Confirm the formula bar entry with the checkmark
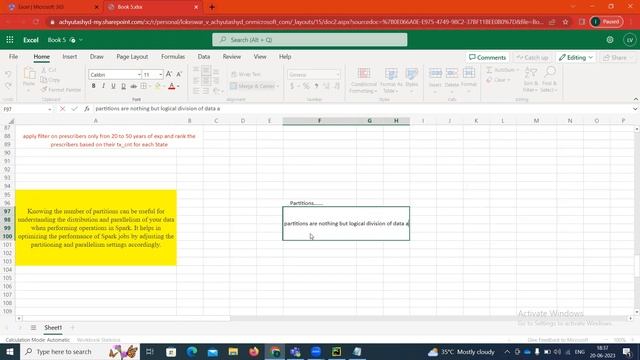Screen dimensions: 640x360 click(x=74, y=109)
